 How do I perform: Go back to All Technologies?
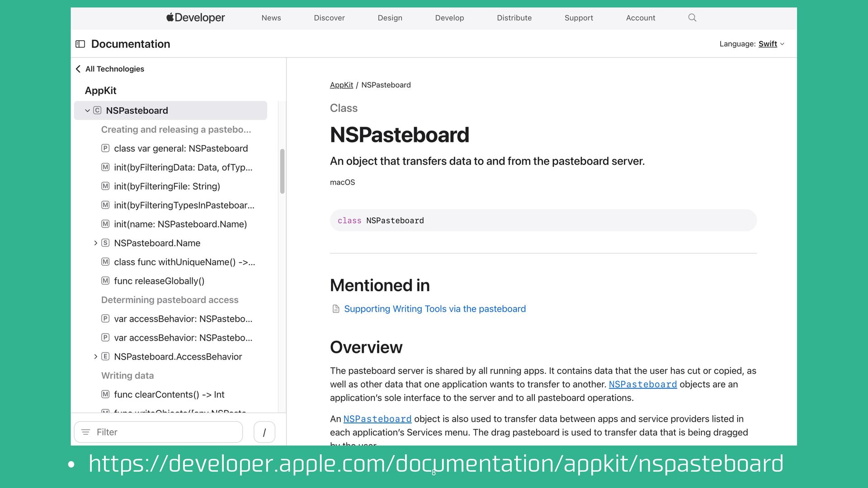click(x=115, y=69)
